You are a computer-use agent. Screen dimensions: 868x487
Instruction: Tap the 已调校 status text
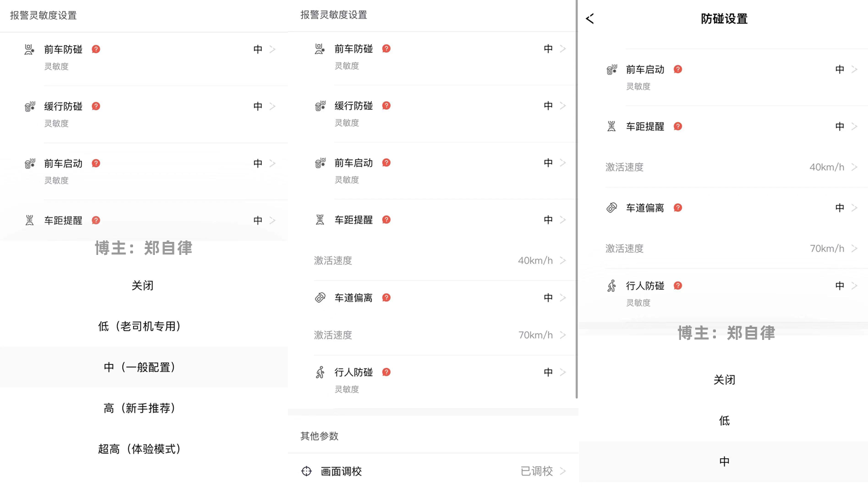[537, 471]
